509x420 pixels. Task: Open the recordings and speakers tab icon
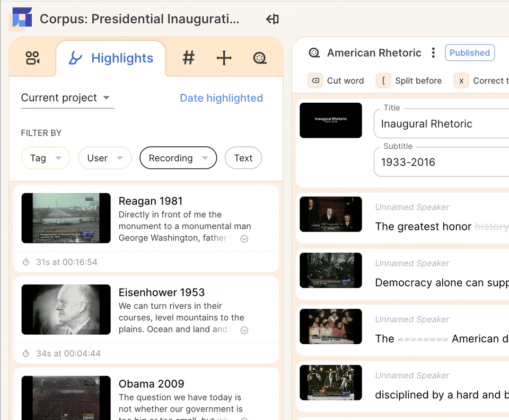(32, 58)
